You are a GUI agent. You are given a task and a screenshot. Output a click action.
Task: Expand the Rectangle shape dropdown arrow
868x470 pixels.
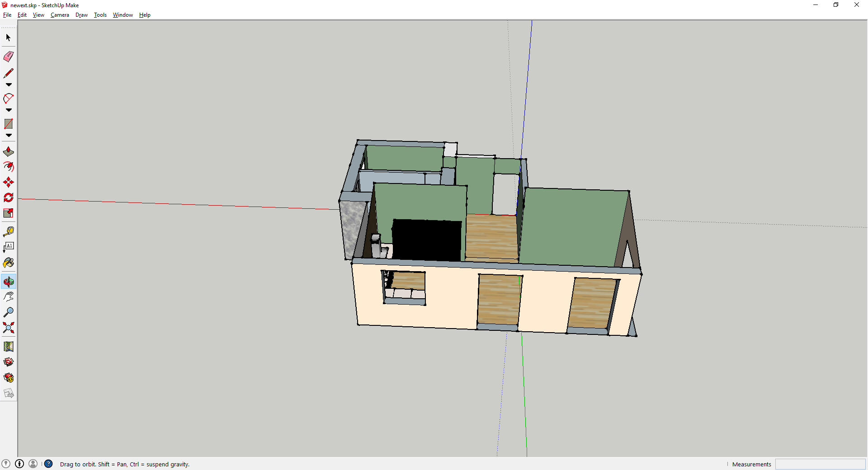click(x=9, y=136)
